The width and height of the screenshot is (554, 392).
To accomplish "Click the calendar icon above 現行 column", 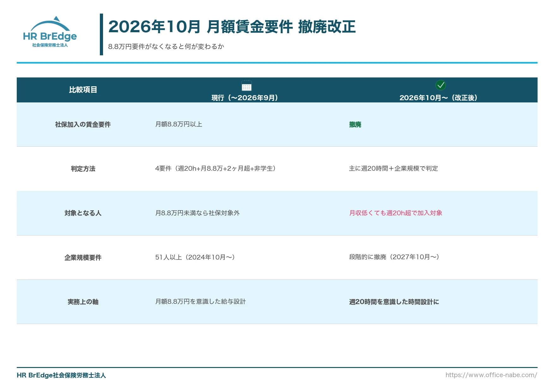I will 247,86.
